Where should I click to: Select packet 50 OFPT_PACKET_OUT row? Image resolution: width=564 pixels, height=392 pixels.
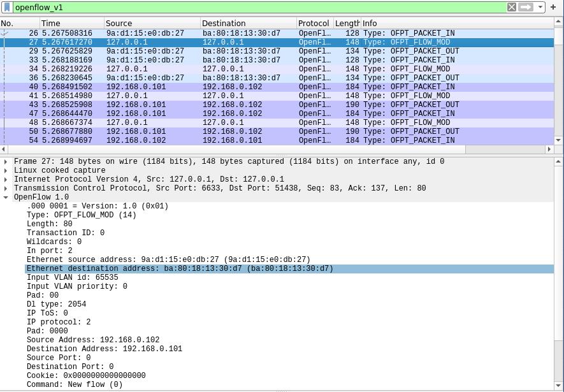[x=277, y=131]
